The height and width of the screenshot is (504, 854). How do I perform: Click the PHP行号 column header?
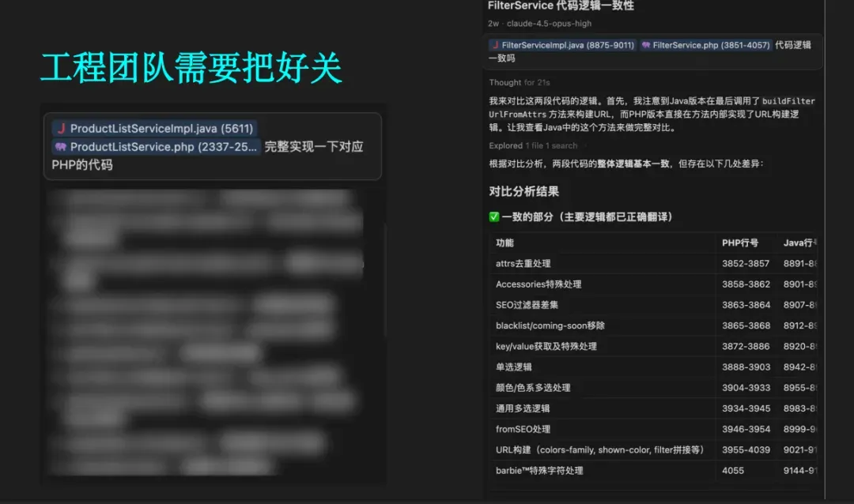(x=739, y=243)
